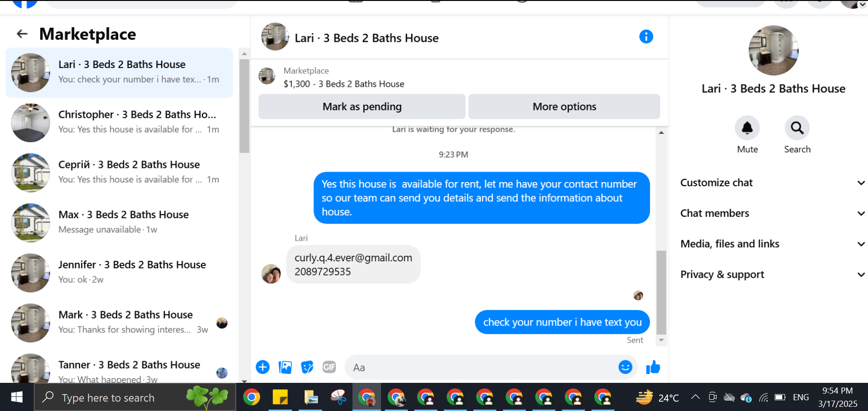This screenshot has width=868, height=411.
Task: Open Sticky Notes from the taskbar
Action: pos(280,397)
